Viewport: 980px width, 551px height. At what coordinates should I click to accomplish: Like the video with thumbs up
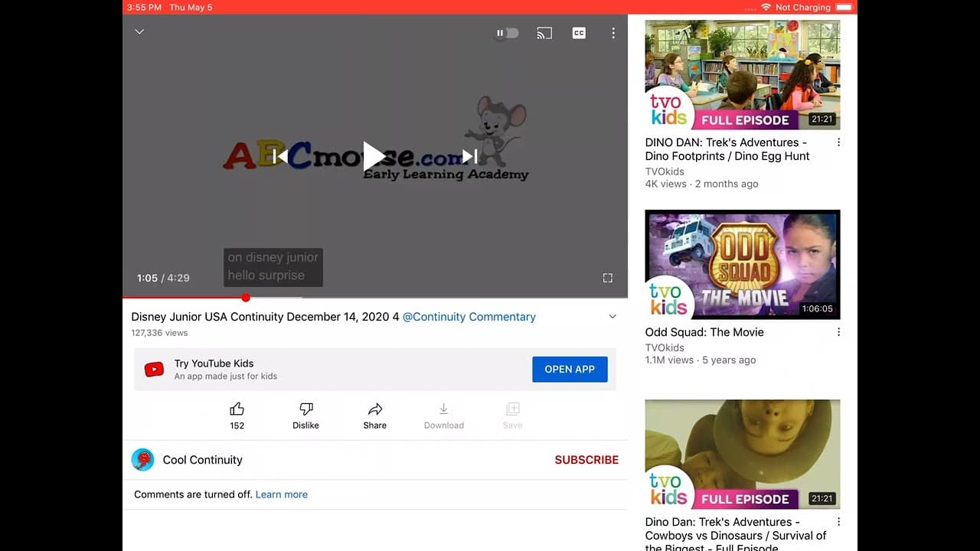237,409
